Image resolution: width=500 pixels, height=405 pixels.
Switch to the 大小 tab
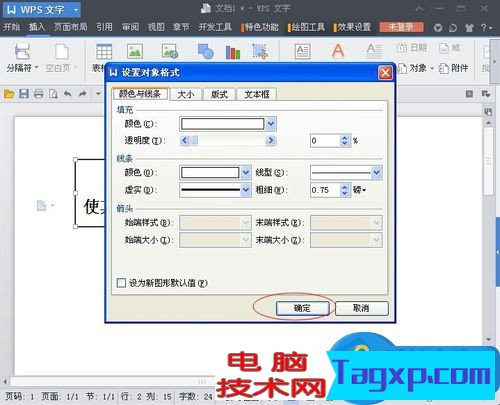click(x=186, y=94)
